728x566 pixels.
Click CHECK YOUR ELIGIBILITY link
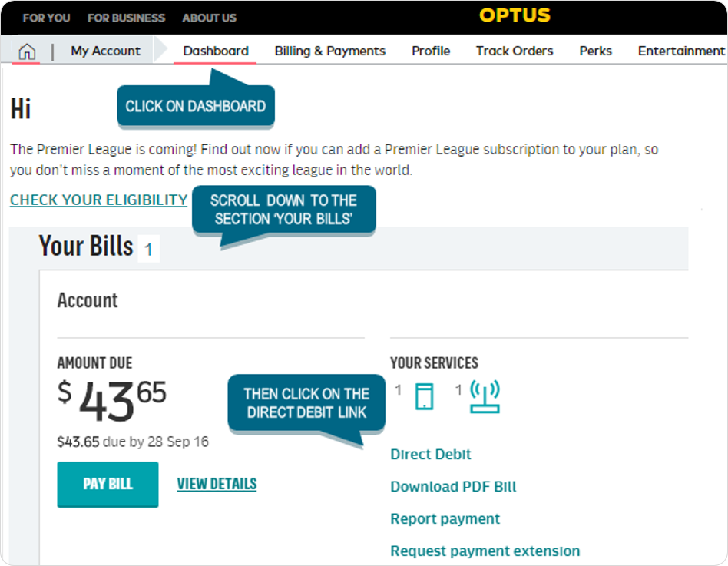pyautogui.click(x=98, y=200)
